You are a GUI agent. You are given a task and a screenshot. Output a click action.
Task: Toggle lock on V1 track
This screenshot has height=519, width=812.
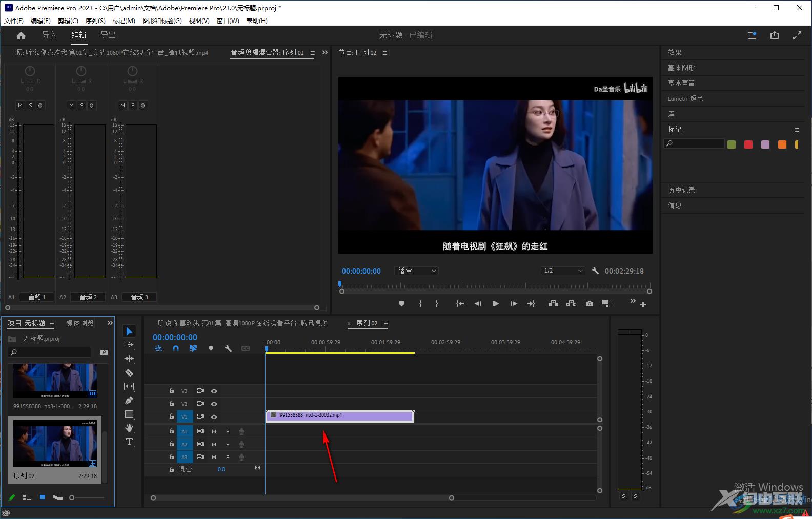[x=172, y=417]
